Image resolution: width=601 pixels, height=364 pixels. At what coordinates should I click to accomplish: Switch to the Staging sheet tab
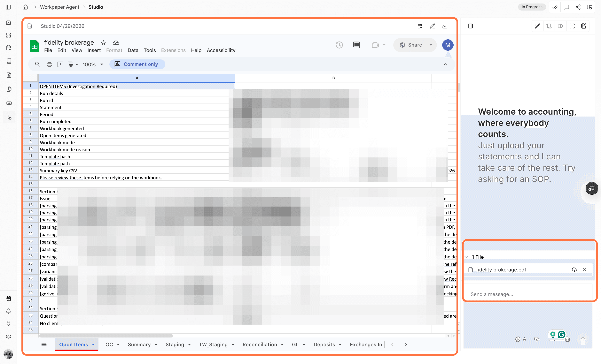pos(175,345)
